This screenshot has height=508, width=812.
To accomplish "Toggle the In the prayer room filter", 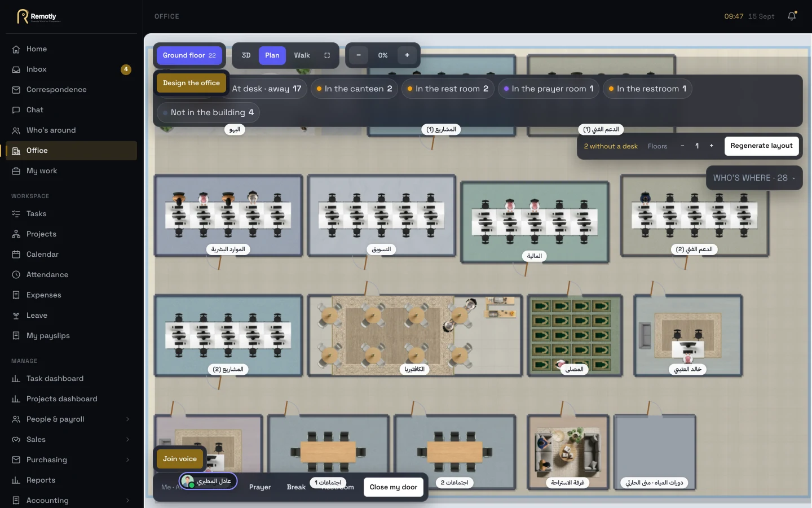I will 548,89.
